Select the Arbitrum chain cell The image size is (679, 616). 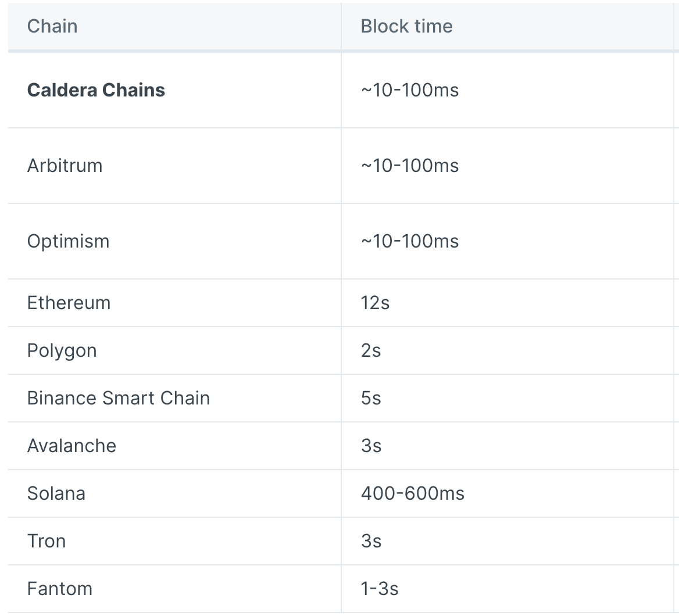tap(174, 166)
